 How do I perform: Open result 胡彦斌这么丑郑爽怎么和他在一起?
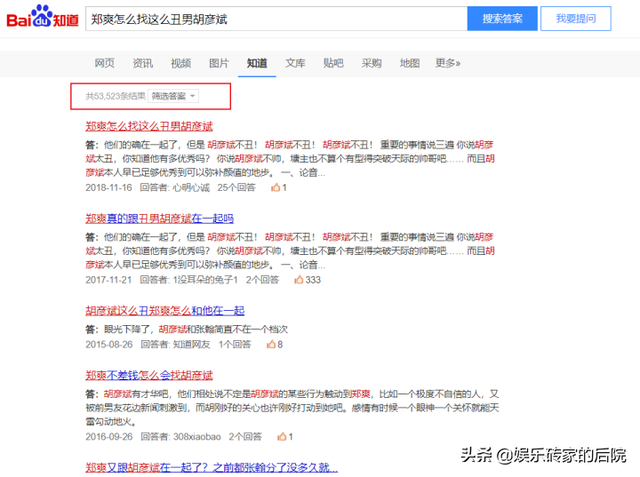165,311
